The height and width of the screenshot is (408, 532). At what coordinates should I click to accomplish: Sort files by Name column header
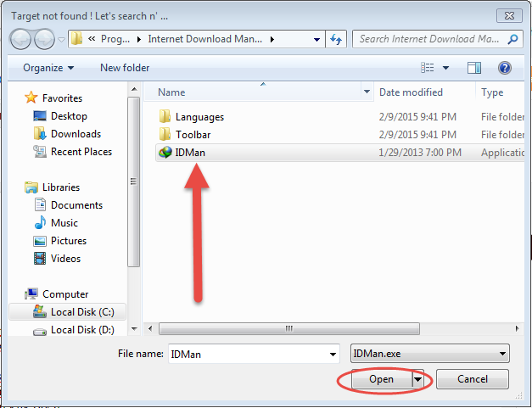(253, 92)
